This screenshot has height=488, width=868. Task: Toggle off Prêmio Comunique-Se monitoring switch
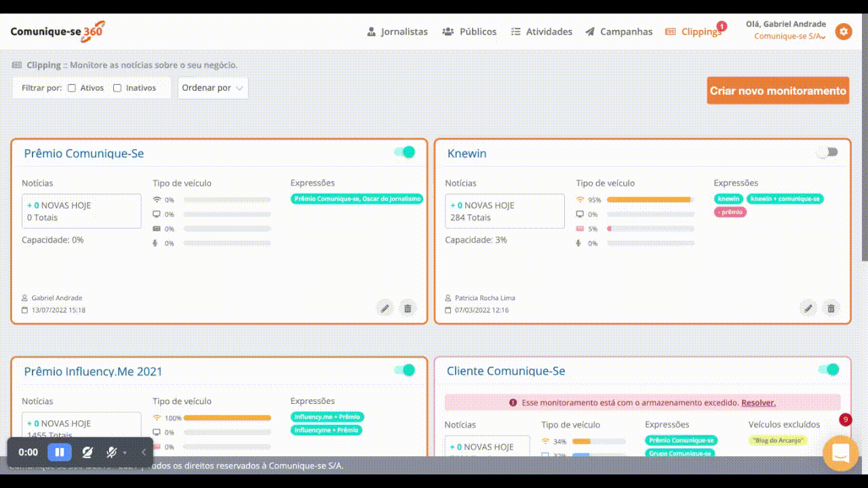tap(405, 152)
